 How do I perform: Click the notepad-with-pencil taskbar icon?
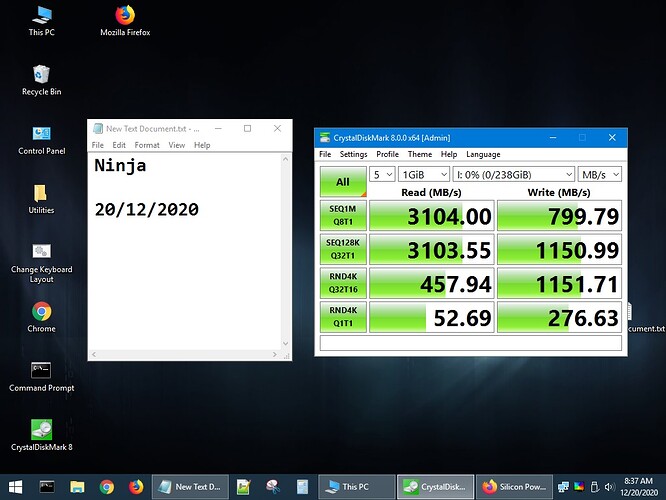[244, 487]
